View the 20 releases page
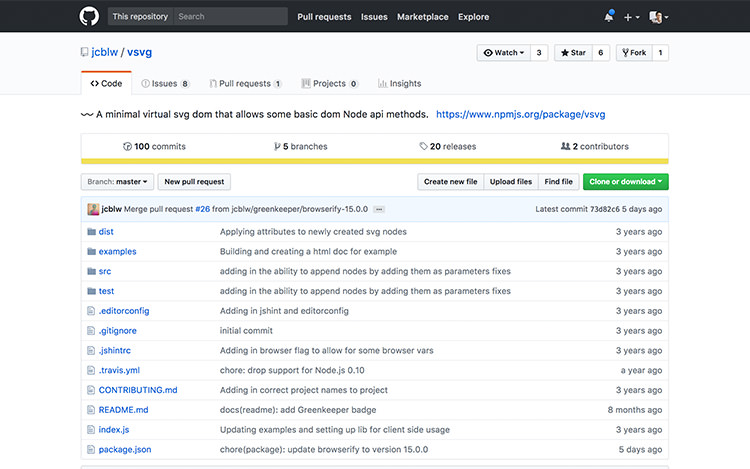This screenshot has height=469, width=750. (448, 146)
